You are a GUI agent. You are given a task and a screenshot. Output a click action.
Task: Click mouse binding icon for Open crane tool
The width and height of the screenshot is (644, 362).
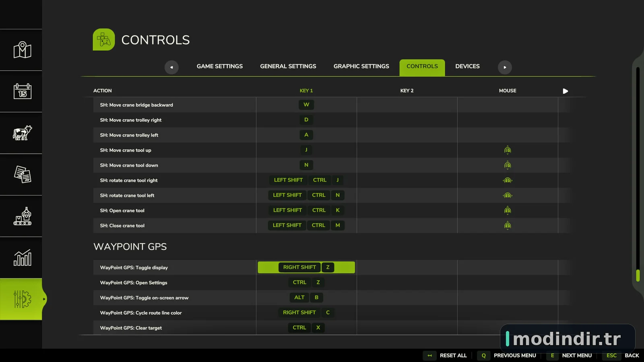point(508,210)
